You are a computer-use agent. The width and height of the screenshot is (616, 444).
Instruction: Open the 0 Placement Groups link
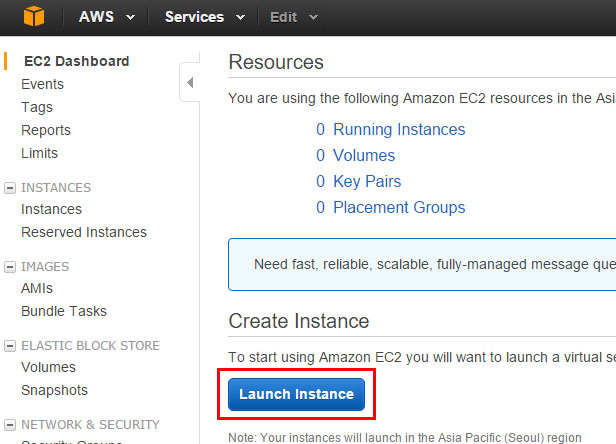click(x=390, y=207)
